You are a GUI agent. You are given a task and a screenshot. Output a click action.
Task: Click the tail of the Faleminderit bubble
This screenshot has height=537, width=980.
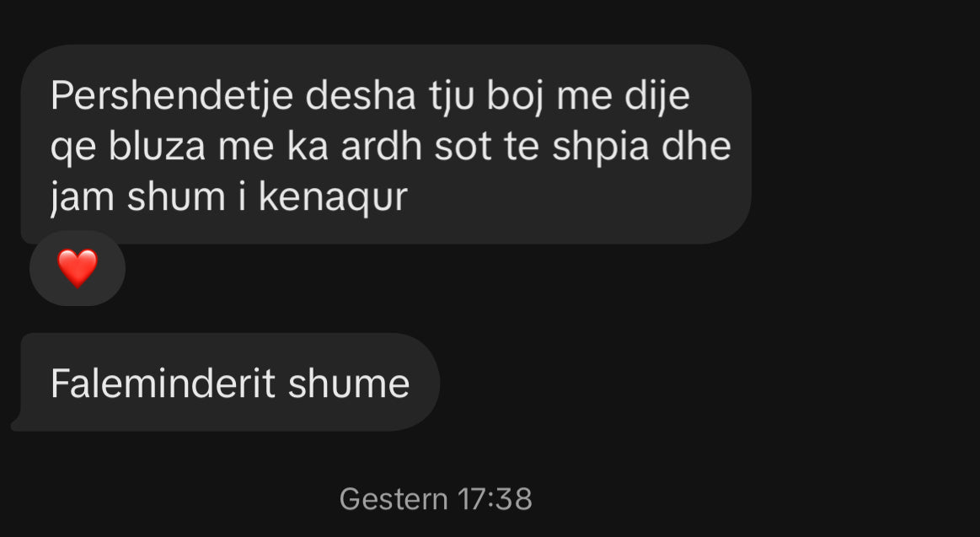click(20, 423)
